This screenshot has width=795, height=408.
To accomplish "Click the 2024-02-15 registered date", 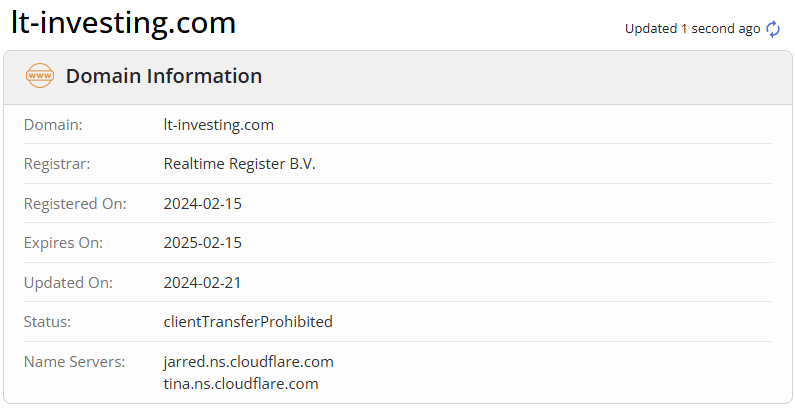I will tap(203, 203).
